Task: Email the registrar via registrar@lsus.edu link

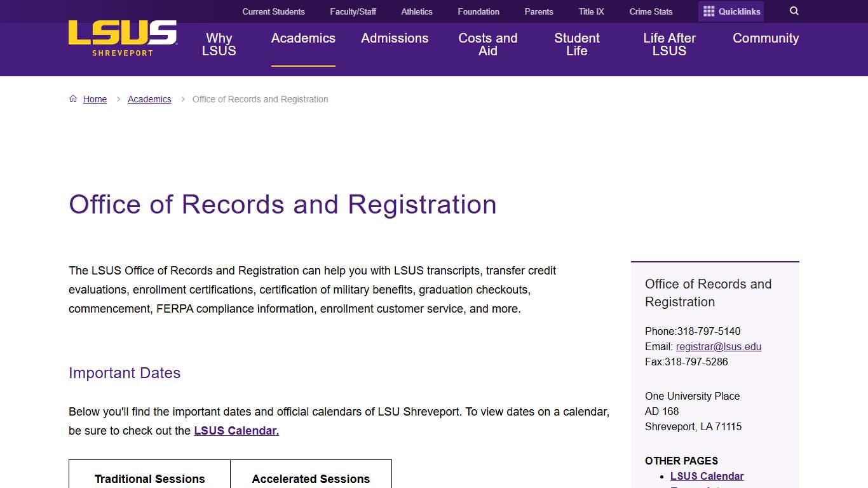Action: (718, 346)
